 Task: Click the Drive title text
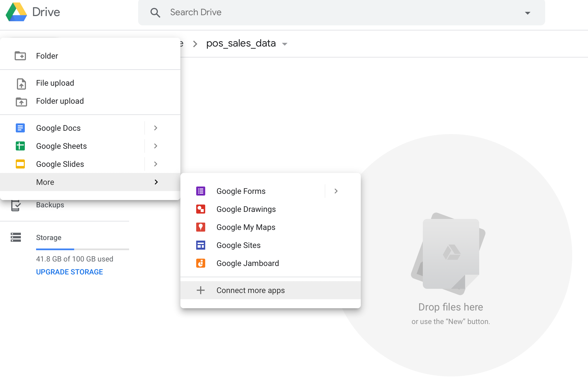coord(46,12)
